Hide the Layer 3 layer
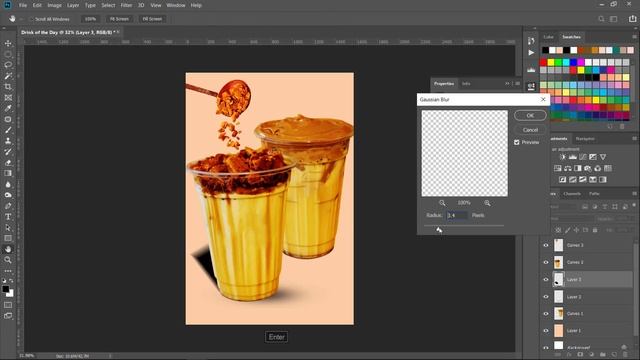640x360 pixels. (546, 280)
